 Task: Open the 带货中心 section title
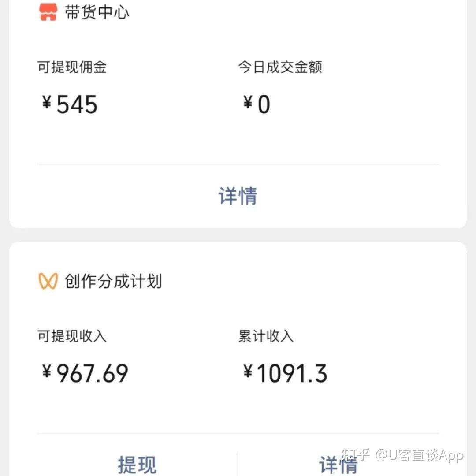(x=97, y=12)
